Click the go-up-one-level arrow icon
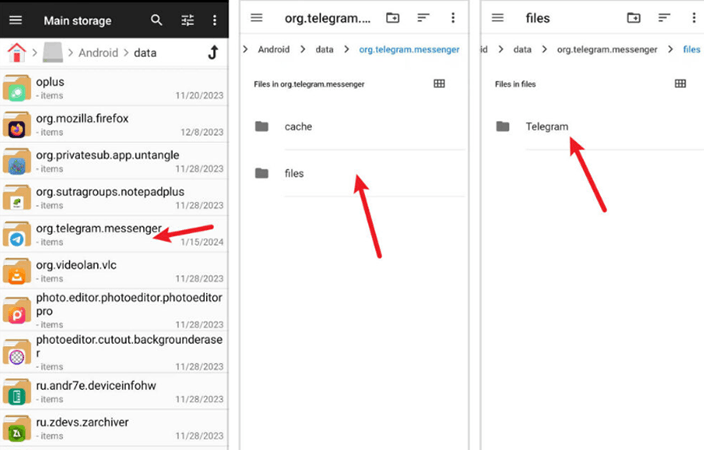This screenshot has width=704, height=450. tap(213, 53)
